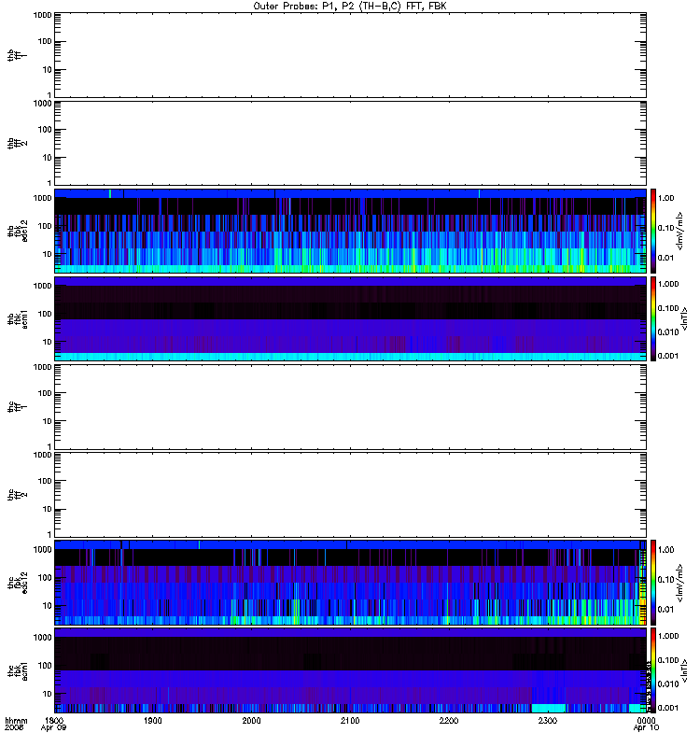Click the '2100' time axis label
The width and height of the screenshot is (700, 747).
350,721
